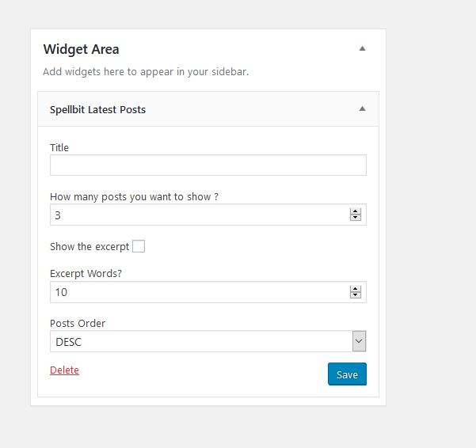Enable the Show the excerpt checkbox

pos(139,246)
